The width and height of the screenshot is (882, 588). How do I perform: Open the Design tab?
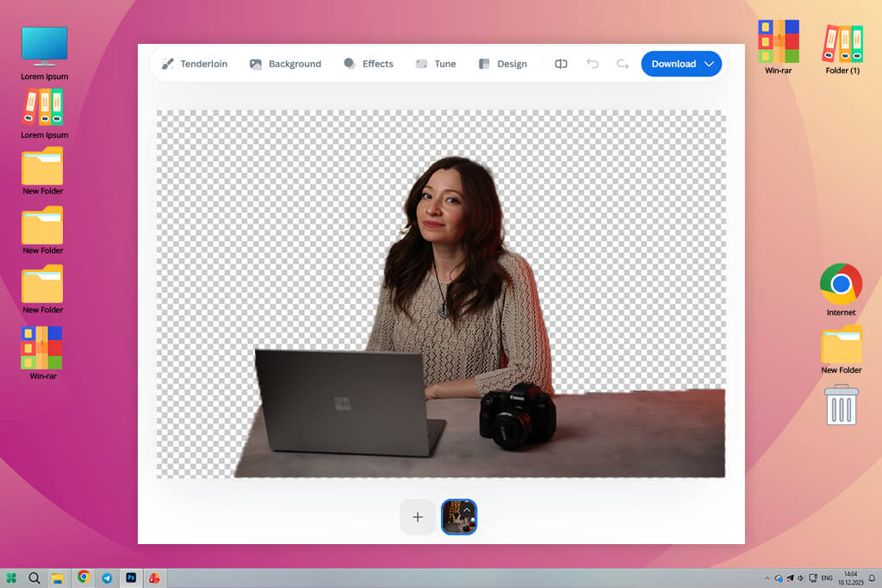tap(503, 64)
